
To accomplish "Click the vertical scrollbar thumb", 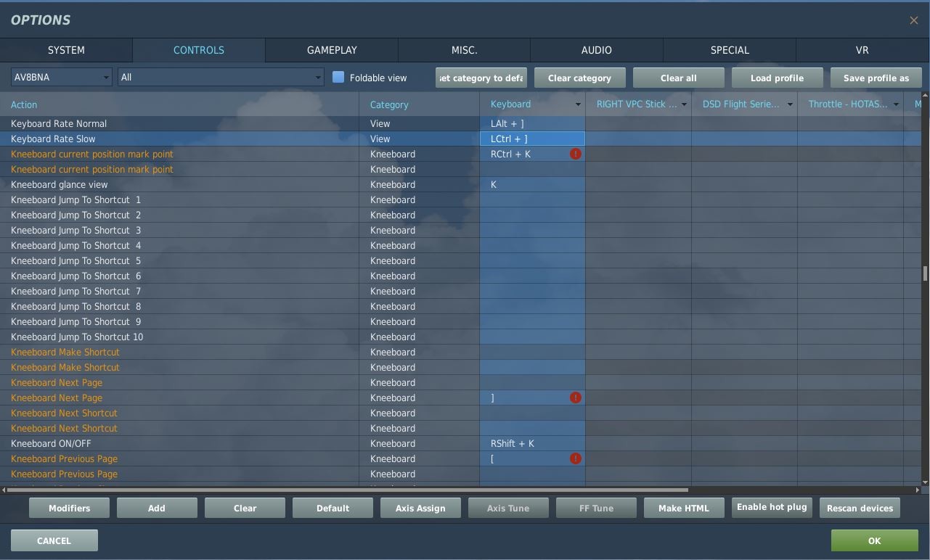I will (x=925, y=273).
